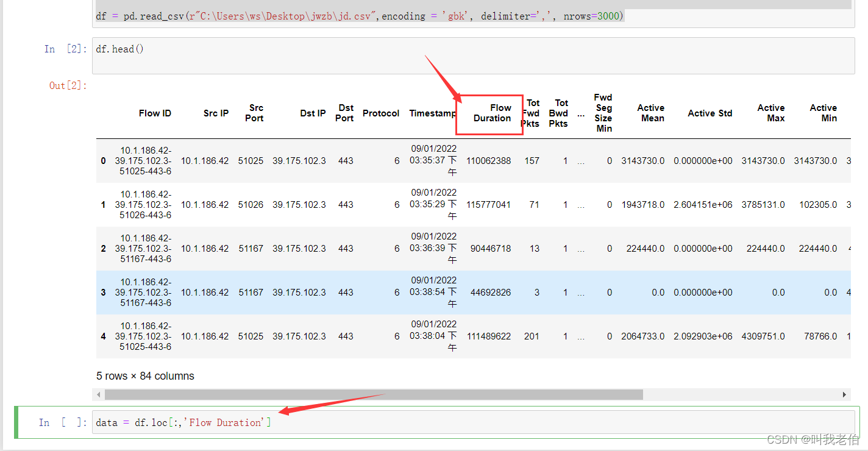Click the Dst IP column header

[313, 113]
